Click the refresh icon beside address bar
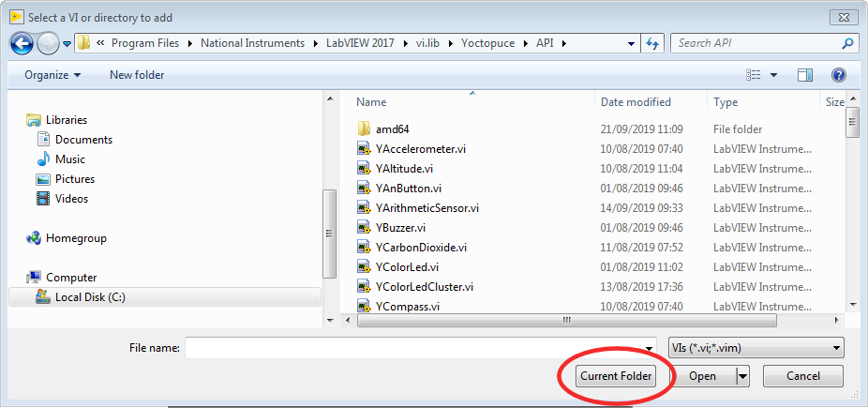The height and width of the screenshot is (408, 868). (653, 43)
